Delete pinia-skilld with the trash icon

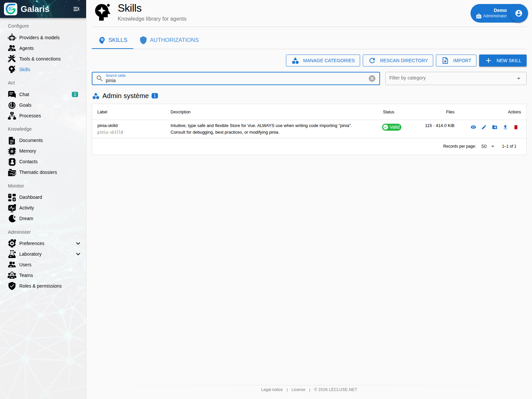pyautogui.click(x=516, y=127)
